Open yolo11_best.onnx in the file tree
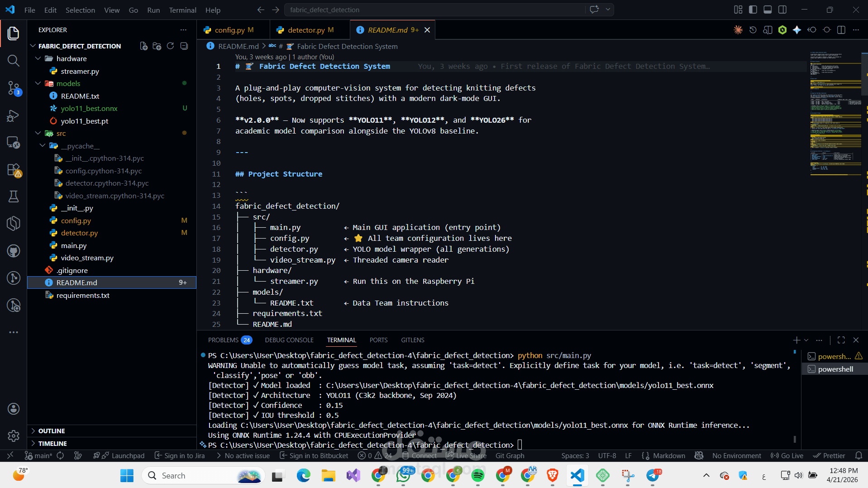 point(89,108)
